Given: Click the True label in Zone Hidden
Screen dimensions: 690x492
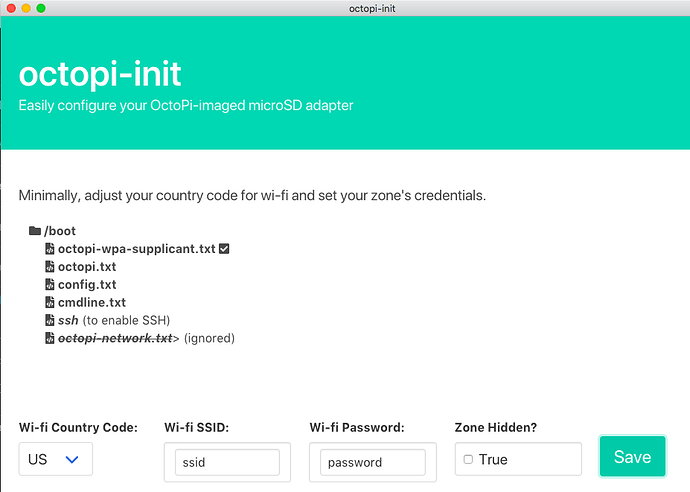Looking at the screenshot, I should coord(493,459).
